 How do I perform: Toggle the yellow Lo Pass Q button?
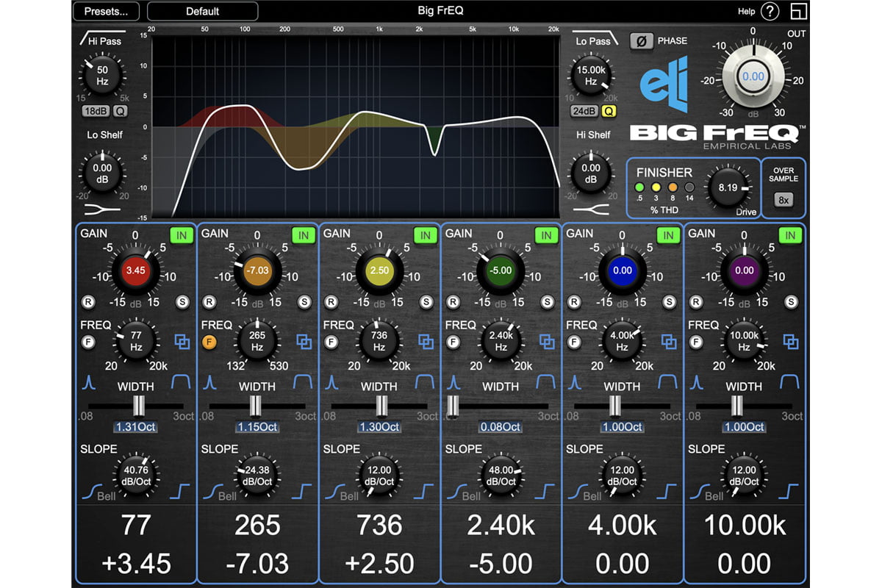pos(609,111)
